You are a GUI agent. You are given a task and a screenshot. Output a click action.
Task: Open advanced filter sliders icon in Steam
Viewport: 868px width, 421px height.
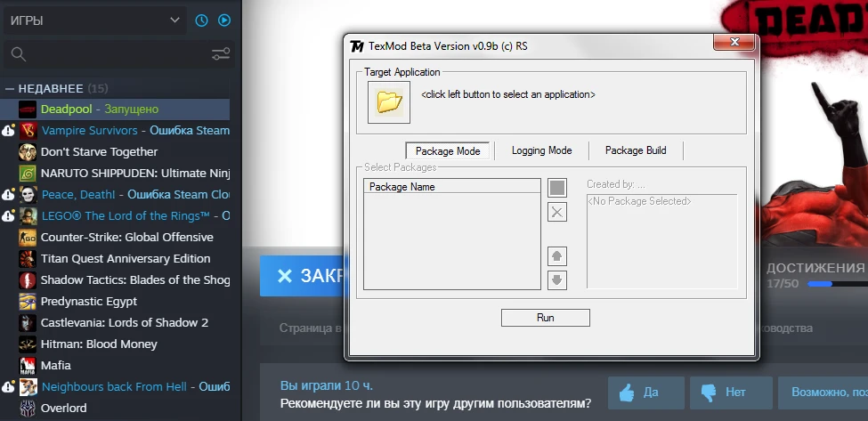coord(221,53)
